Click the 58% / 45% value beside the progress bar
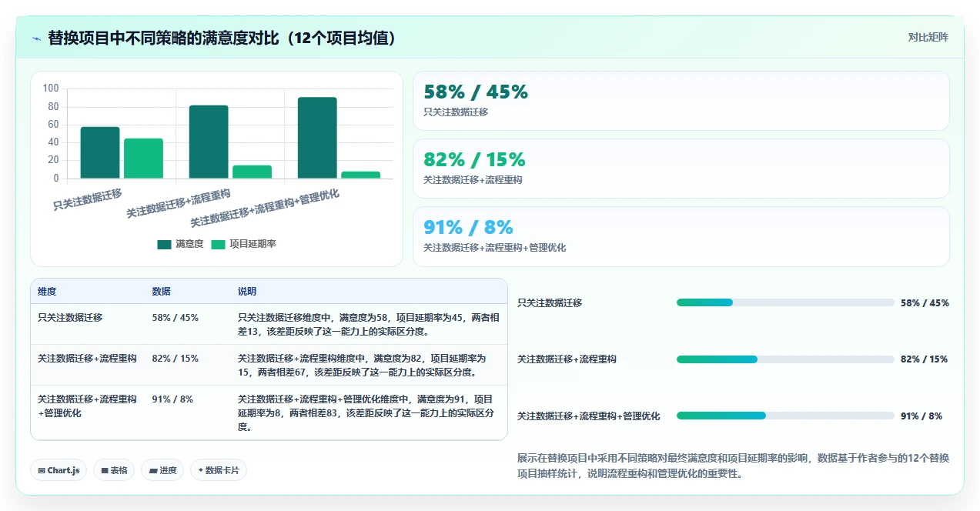Image resolution: width=980 pixels, height=511 pixels. pos(925,302)
